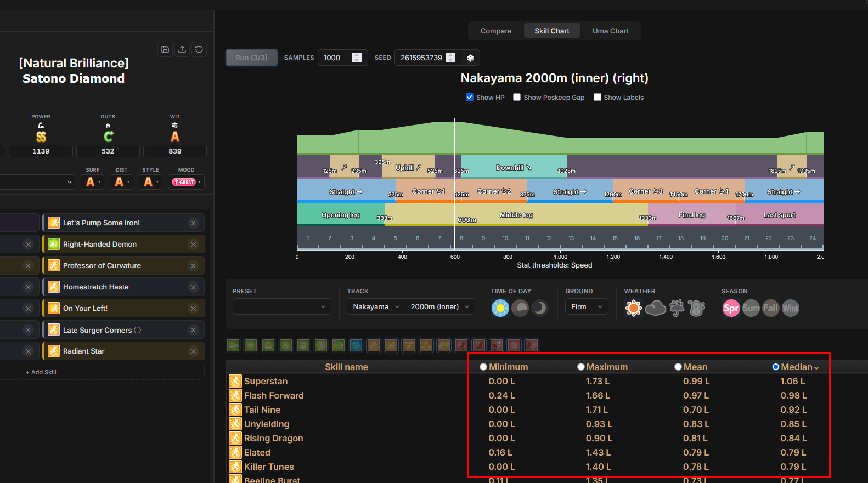Remove the On Your Left! skill
This screenshot has width=868, height=483.
click(193, 309)
